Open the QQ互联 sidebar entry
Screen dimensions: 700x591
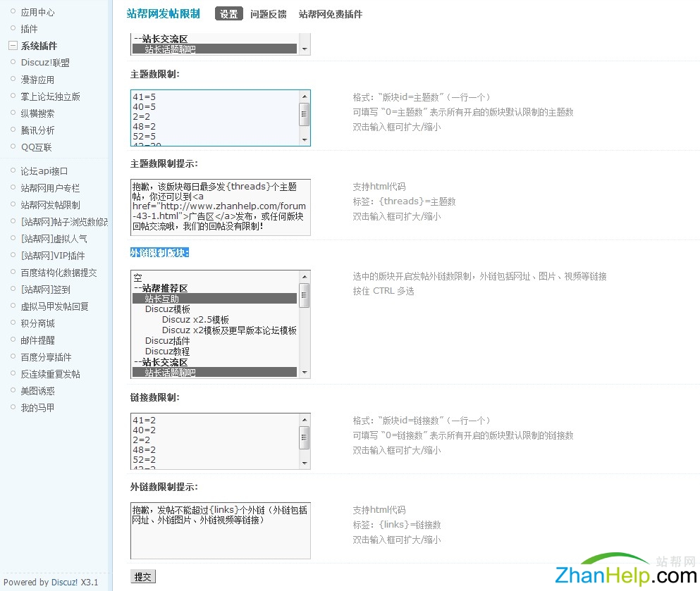37,147
